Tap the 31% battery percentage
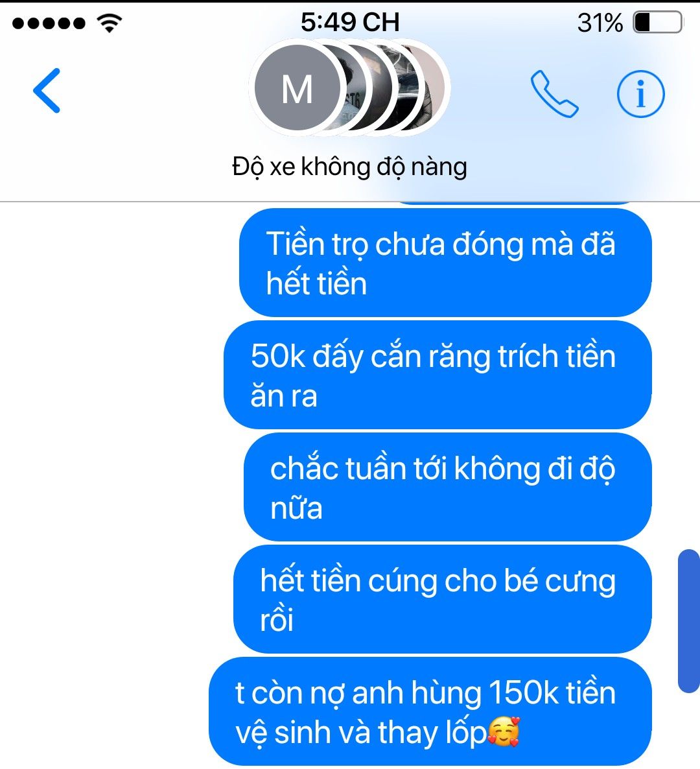 [600, 23]
